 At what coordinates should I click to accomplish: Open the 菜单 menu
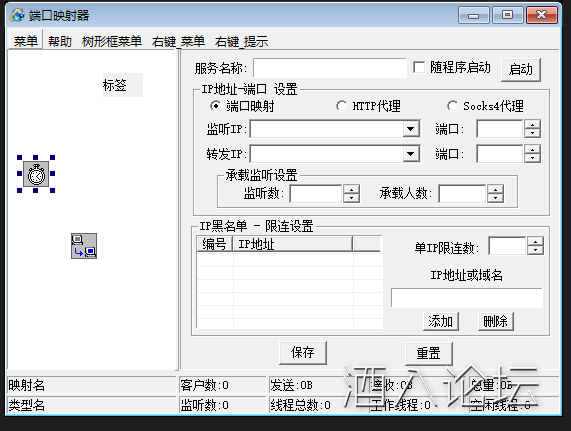coord(25,41)
